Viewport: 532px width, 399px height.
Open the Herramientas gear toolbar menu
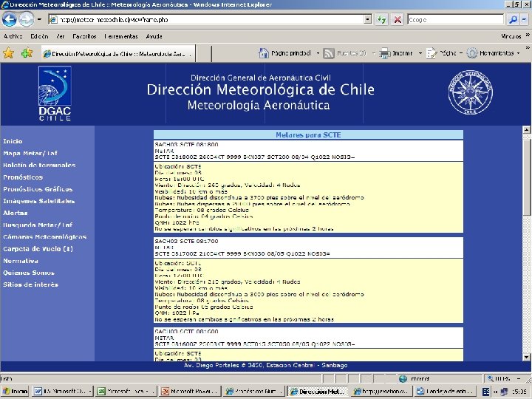(493, 53)
